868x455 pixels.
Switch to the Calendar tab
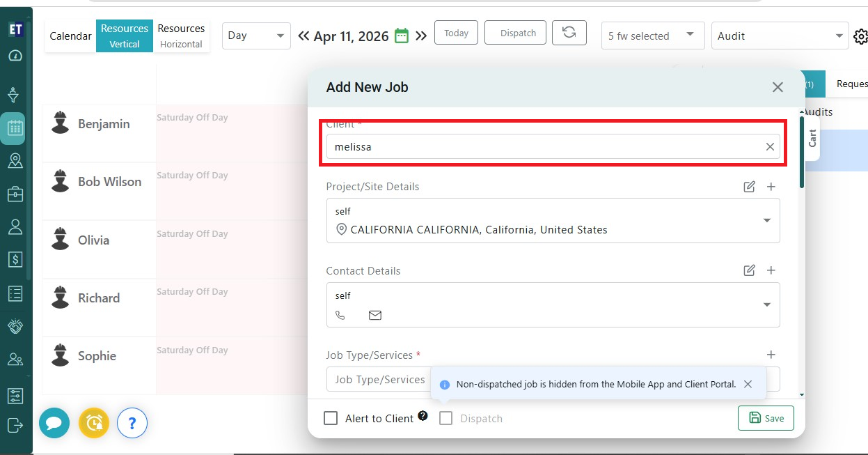(70, 36)
